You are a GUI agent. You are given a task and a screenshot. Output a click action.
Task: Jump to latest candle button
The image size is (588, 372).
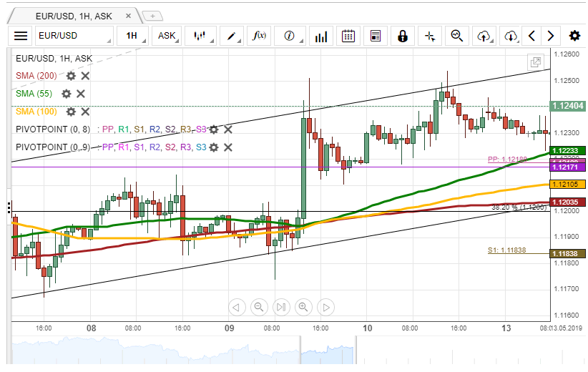281,308
